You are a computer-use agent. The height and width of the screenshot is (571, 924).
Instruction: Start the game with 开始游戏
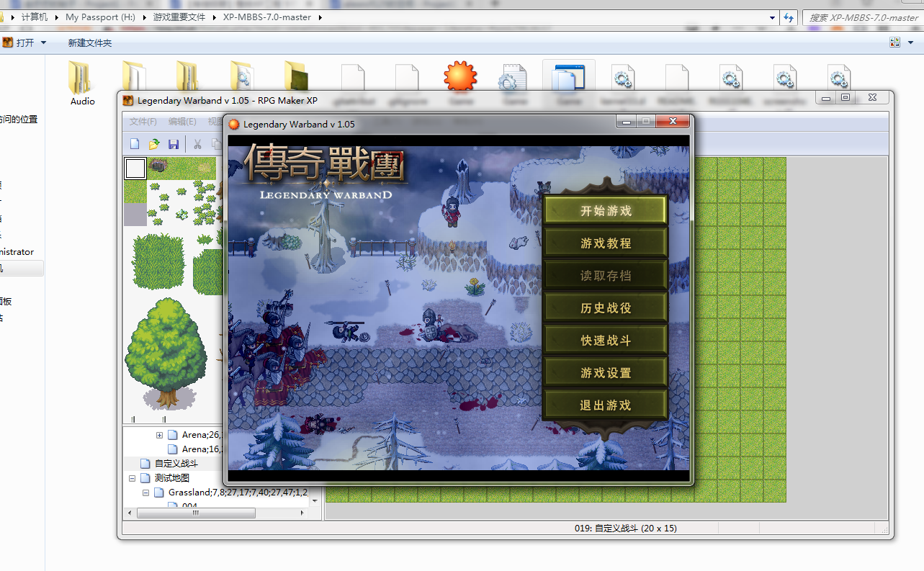[606, 211]
